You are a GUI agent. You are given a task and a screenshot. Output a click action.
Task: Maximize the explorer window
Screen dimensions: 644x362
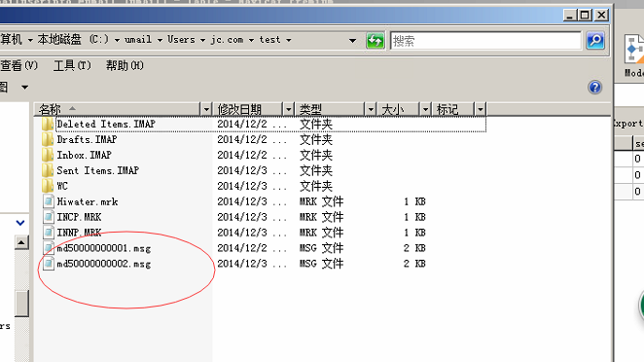click(585, 16)
